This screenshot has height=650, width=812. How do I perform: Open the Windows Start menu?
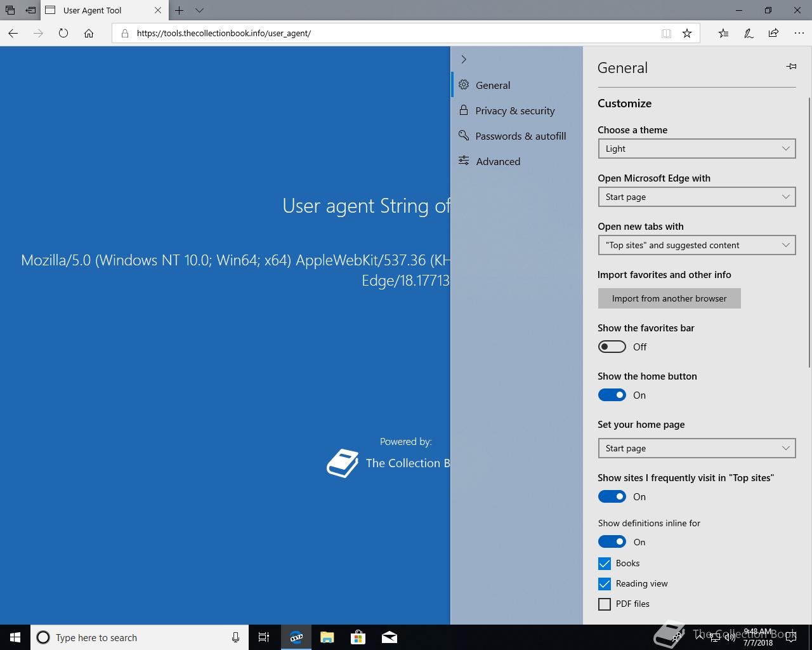[x=15, y=637]
